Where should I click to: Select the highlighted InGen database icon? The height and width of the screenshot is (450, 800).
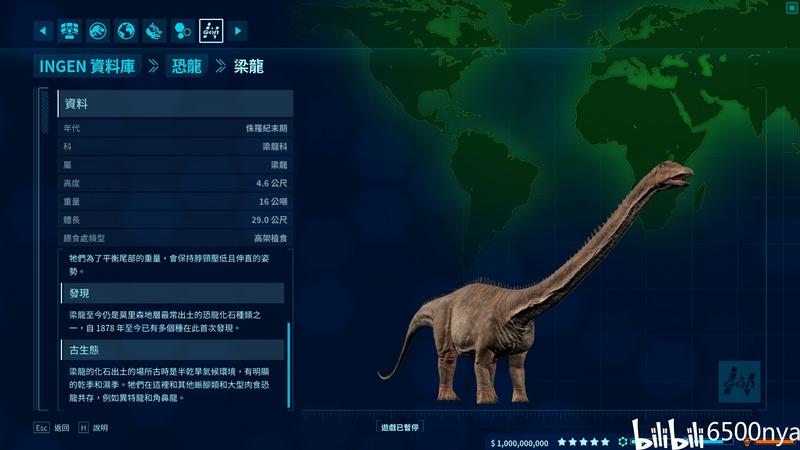pos(211,31)
